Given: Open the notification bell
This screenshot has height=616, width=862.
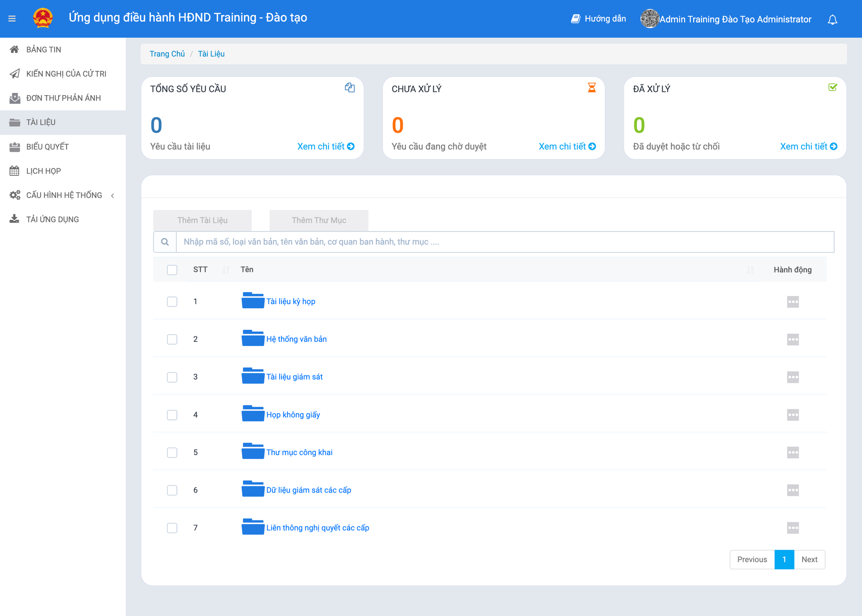Looking at the screenshot, I should point(832,20).
